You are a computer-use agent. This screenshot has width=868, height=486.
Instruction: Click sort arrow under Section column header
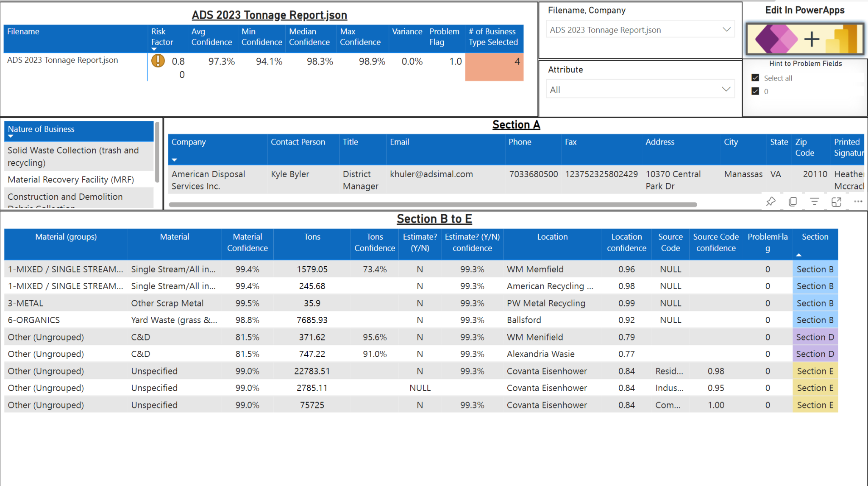point(798,255)
